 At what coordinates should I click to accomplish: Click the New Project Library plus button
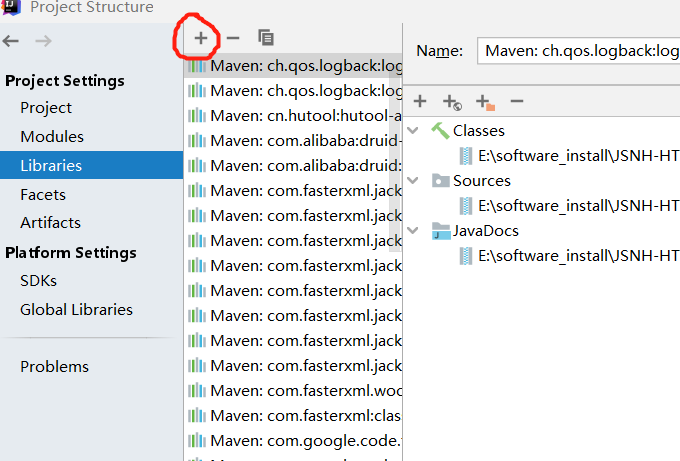pos(200,38)
